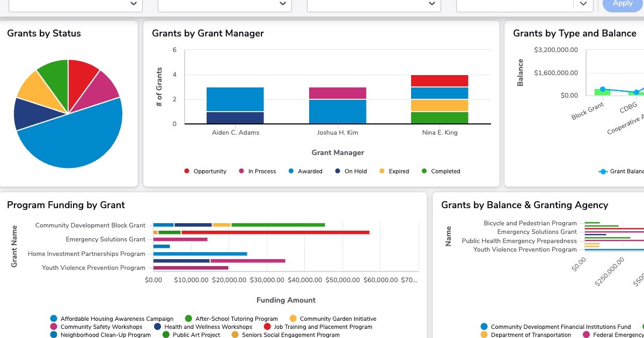Viewport: 644px width, 338px height.
Task: Select Community Development Financial Institutions Fund legend
Action: [555, 327]
